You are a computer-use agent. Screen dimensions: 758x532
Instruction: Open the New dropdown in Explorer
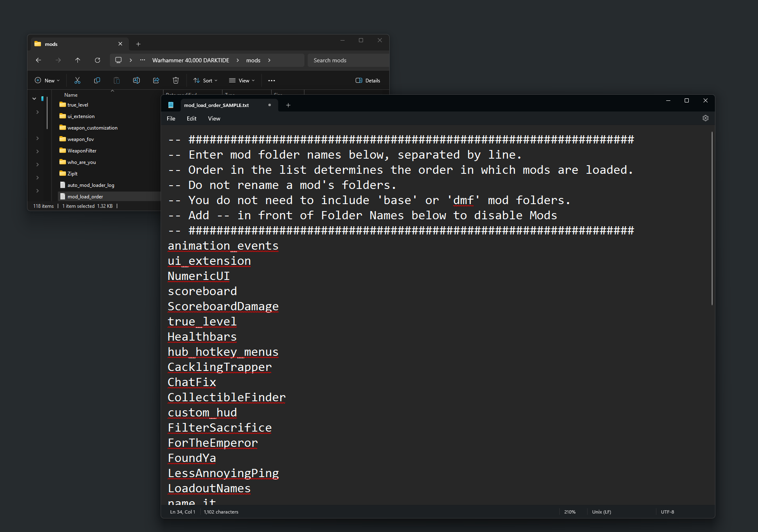[x=48, y=81]
